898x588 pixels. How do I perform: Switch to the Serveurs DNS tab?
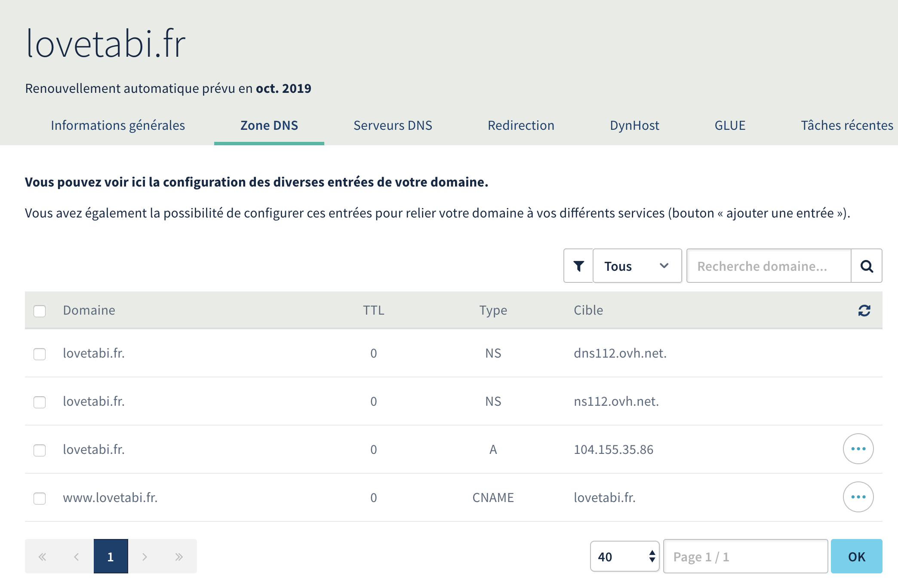coord(393,126)
